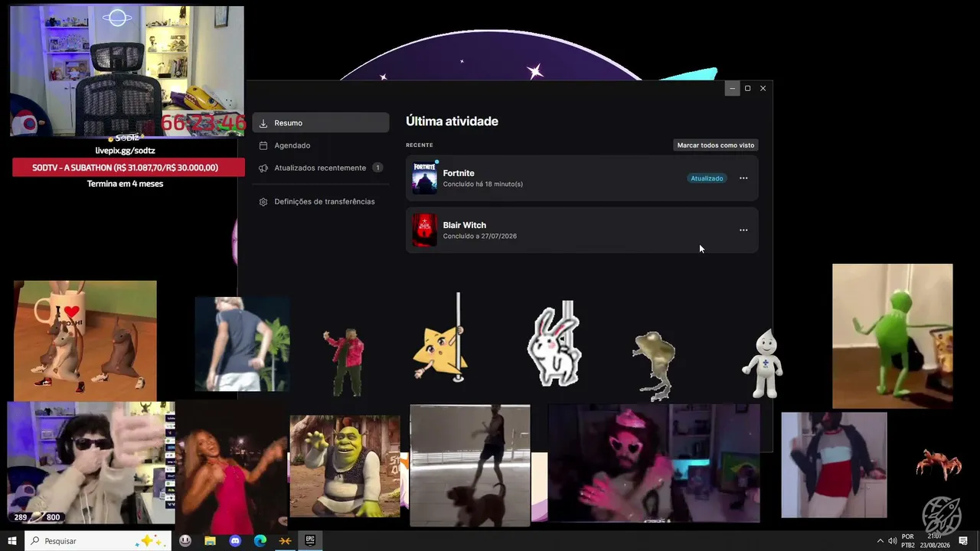Viewport: 980px width, 551px height.
Task: Open Discord from the taskbar
Action: pos(235,541)
